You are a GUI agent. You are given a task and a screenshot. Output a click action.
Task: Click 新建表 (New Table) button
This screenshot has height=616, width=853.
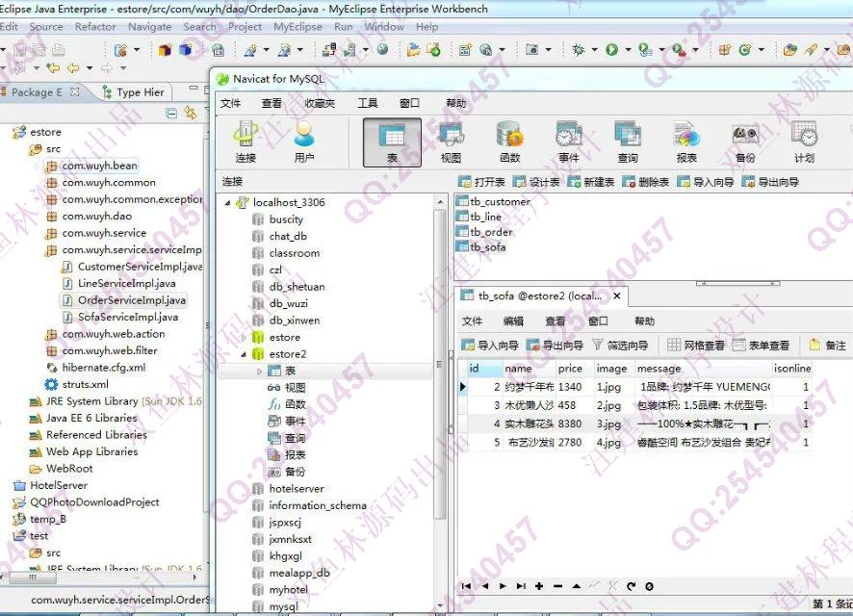point(591,182)
